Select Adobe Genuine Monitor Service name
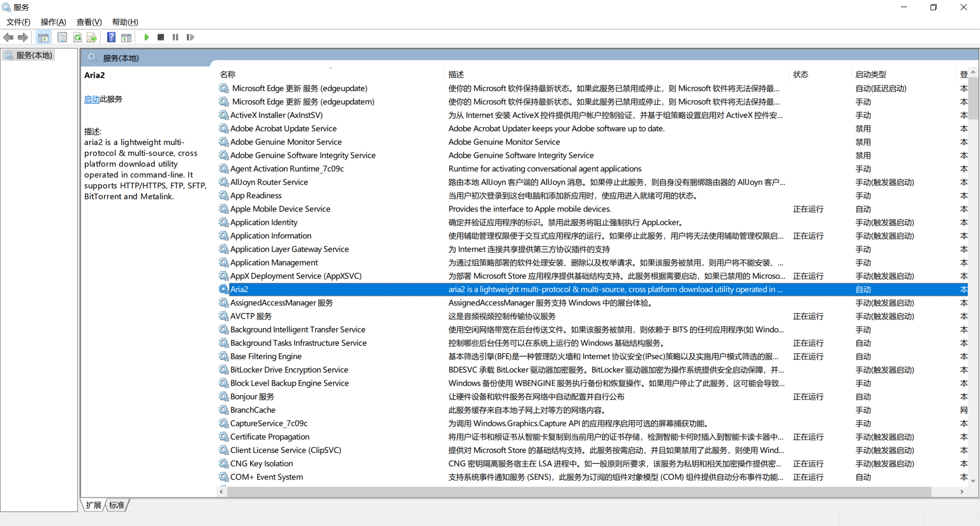 (x=286, y=142)
